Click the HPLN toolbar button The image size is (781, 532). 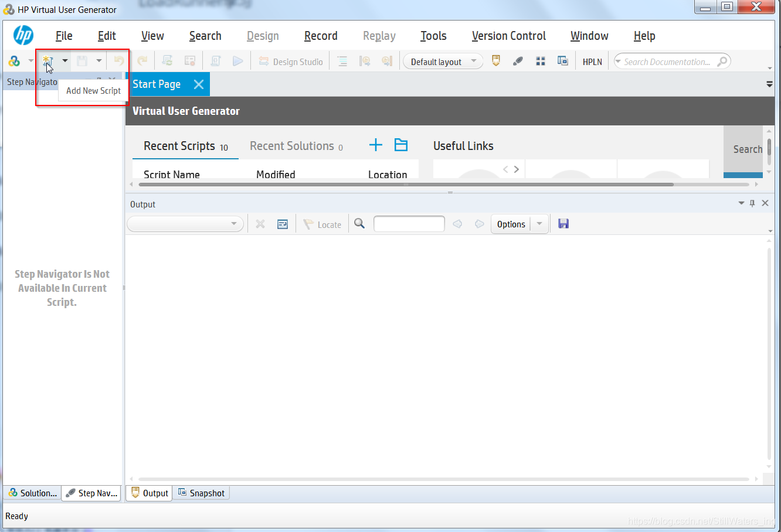coord(592,62)
